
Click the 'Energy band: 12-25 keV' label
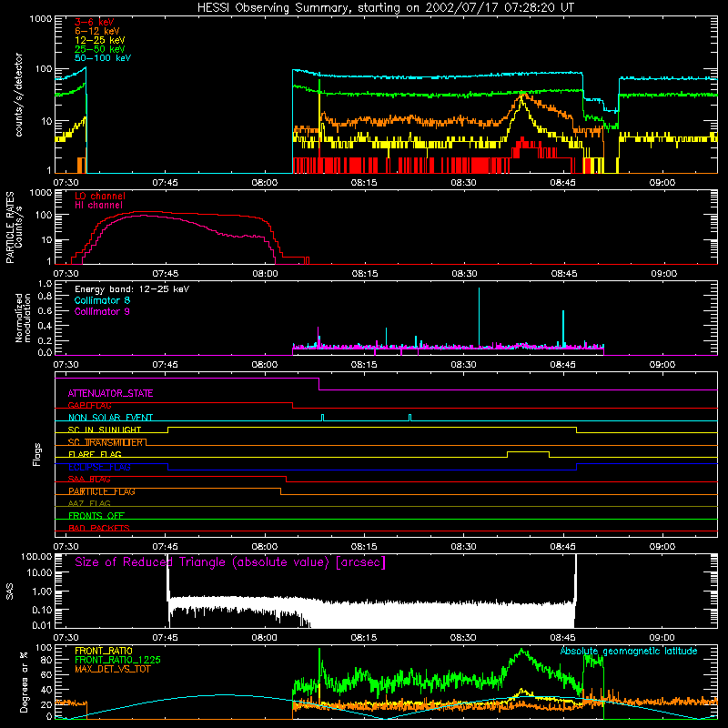131,289
